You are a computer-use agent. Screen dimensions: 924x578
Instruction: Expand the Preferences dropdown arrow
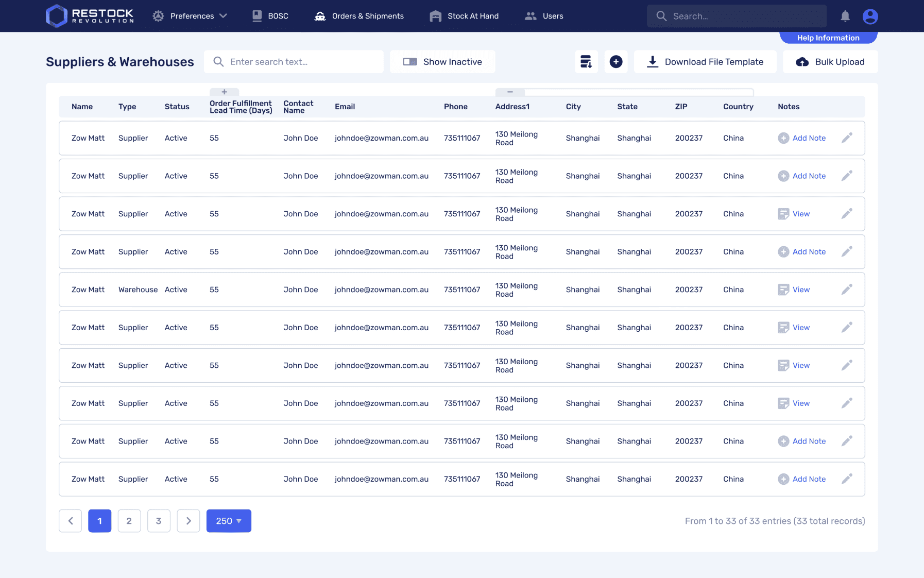(223, 16)
